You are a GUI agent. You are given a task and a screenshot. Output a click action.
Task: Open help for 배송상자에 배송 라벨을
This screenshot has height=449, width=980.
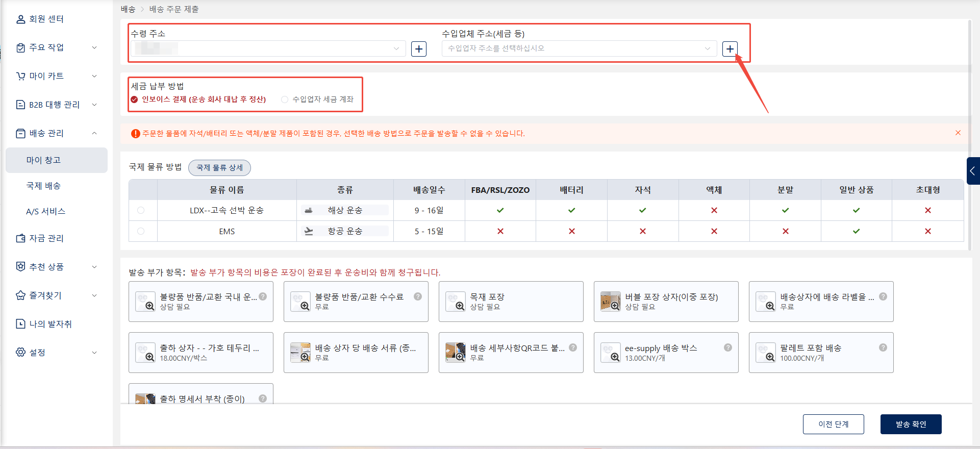[883, 296]
